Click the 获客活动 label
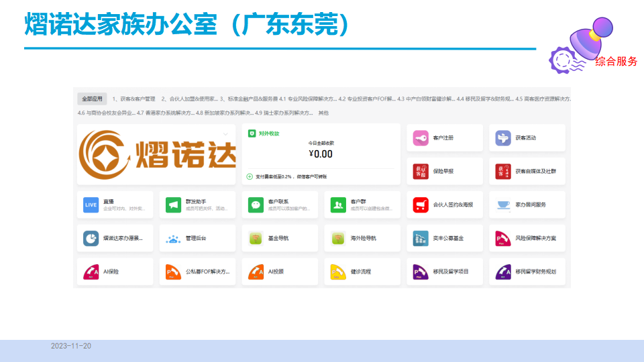The image size is (644, 362). (x=526, y=138)
